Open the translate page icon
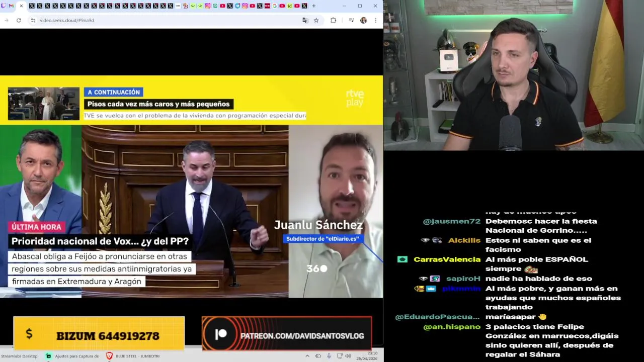Image resolution: width=644 pixels, height=362 pixels. pos(305,20)
